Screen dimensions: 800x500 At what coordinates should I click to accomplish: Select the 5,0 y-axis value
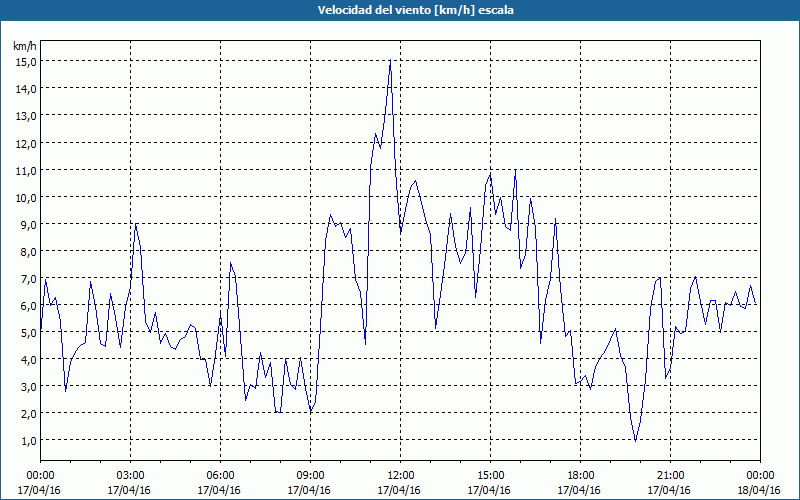pos(29,333)
